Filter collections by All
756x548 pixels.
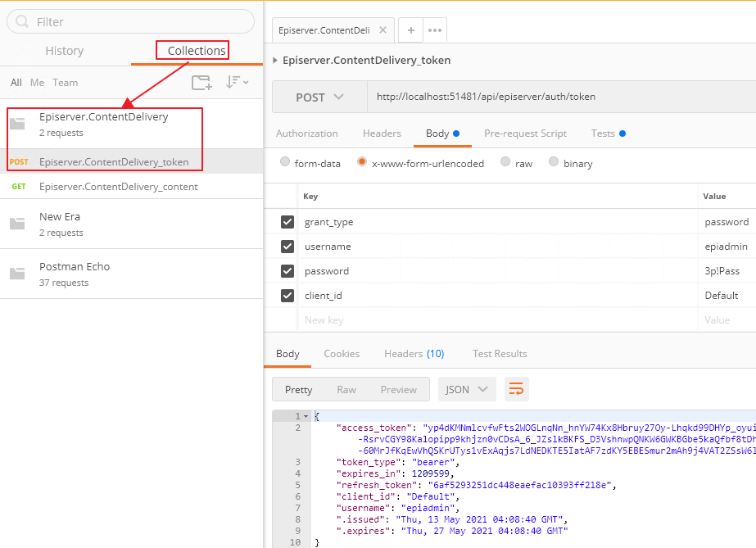pyautogui.click(x=16, y=83)
